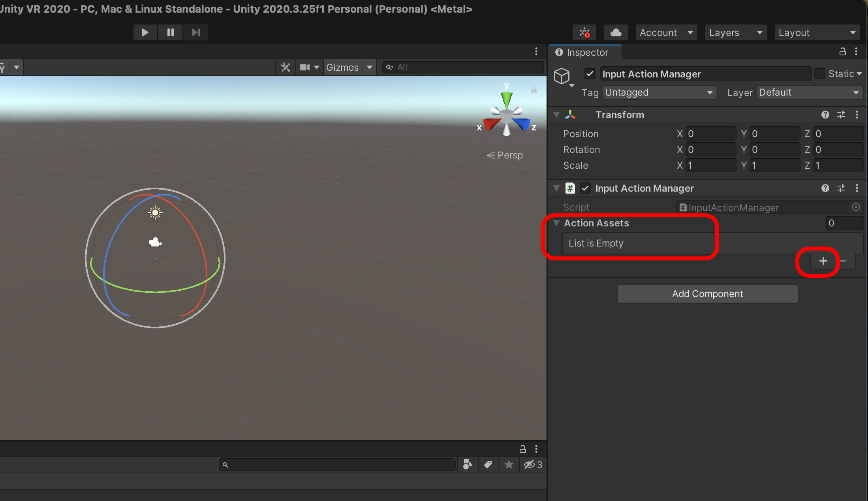
Task: Disable the Input Action Manager component checkbox
Action: coord(585,188)
